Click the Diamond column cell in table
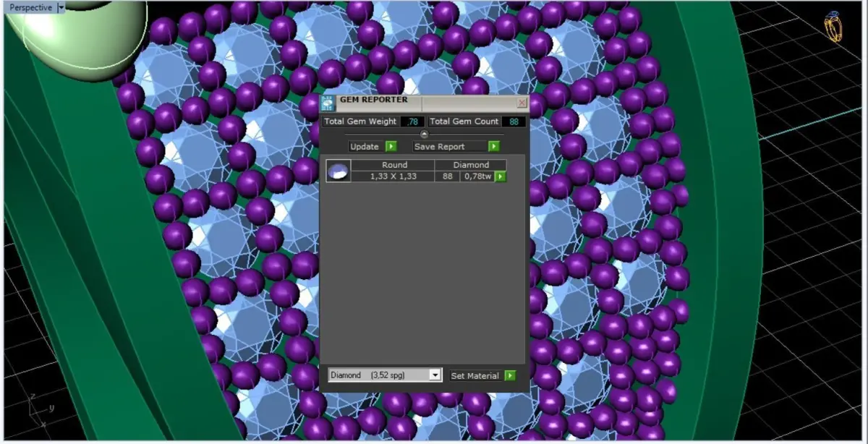The width and height of the screenshot is (868, 444). pyautogui.click(x=471, y=165)
